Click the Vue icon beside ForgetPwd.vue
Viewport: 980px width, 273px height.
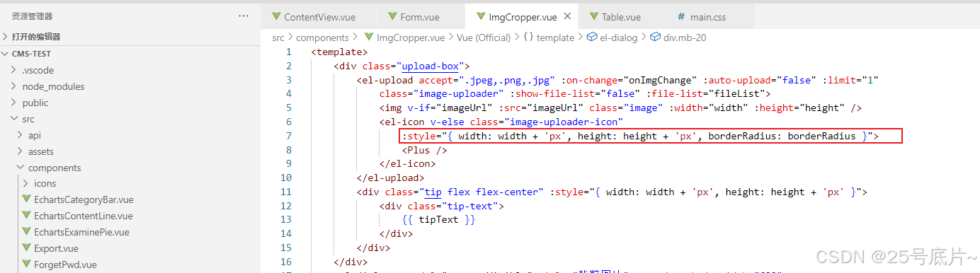[27, 265]
